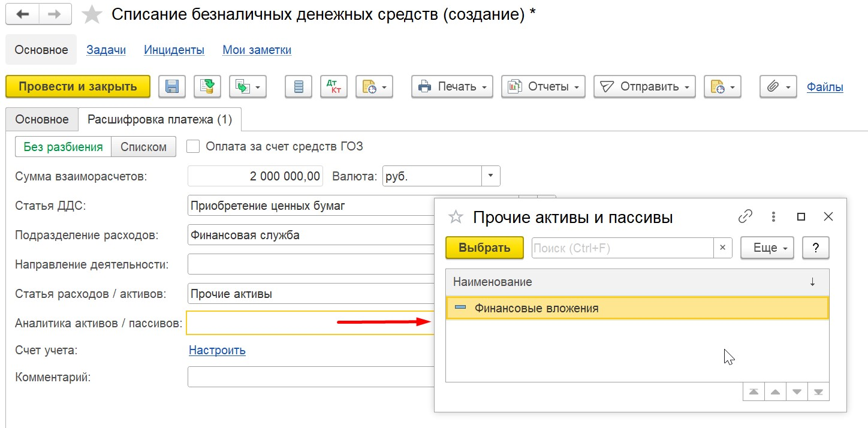Clear the search with the × button

click(x=722, y=248)
